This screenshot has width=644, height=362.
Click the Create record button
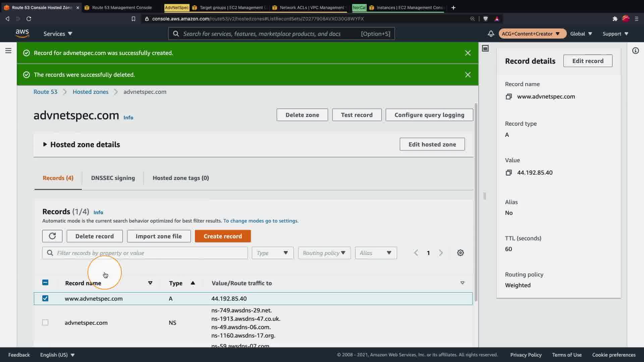223,236
